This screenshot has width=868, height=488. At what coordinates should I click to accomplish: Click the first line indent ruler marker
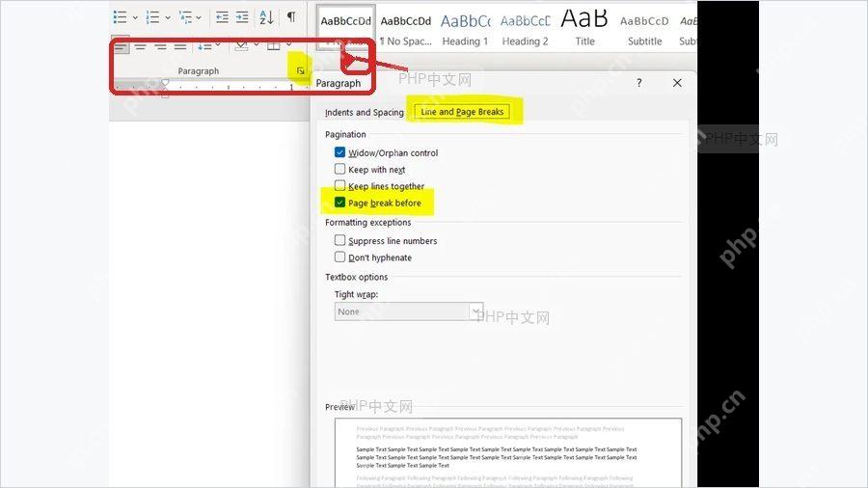[165, 83]
